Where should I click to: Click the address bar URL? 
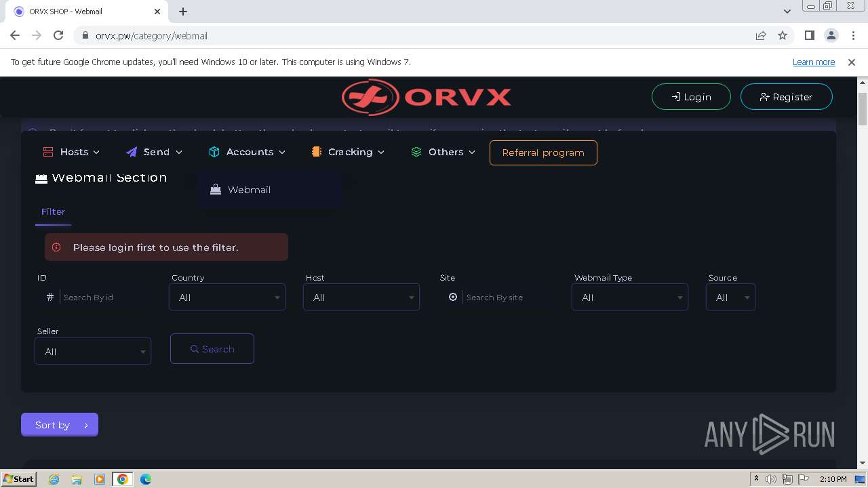click(x=151, y=35)
